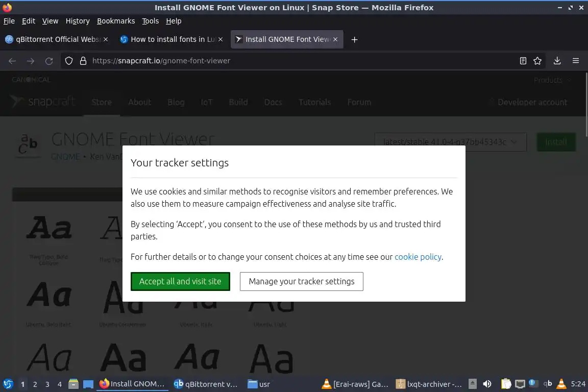Switch to virtual desktop 3

tap(47, 384)
